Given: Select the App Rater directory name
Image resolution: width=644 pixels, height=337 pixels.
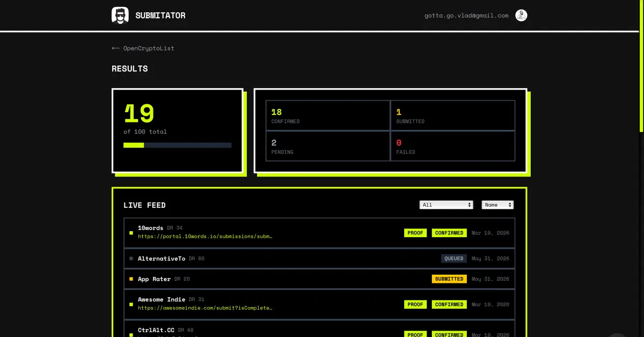Looking at the screenshot, I should click(x=154, y=279).
